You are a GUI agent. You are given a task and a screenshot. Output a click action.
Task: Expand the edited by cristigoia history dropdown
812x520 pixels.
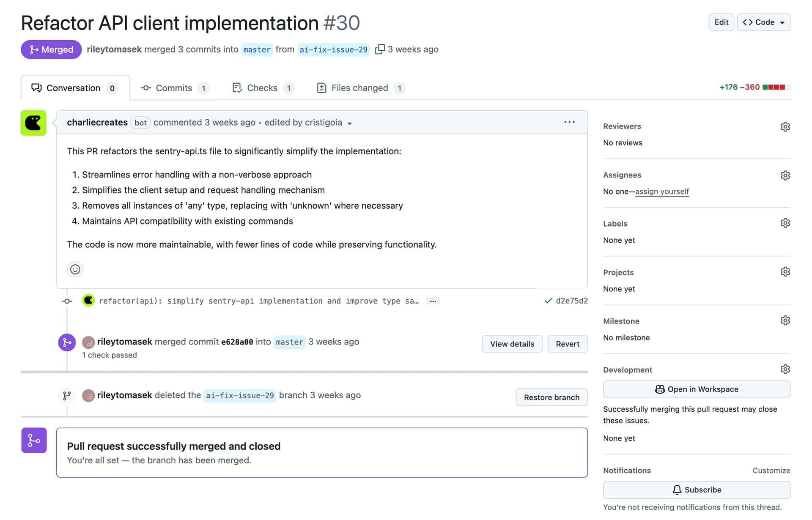click(350, 123)
